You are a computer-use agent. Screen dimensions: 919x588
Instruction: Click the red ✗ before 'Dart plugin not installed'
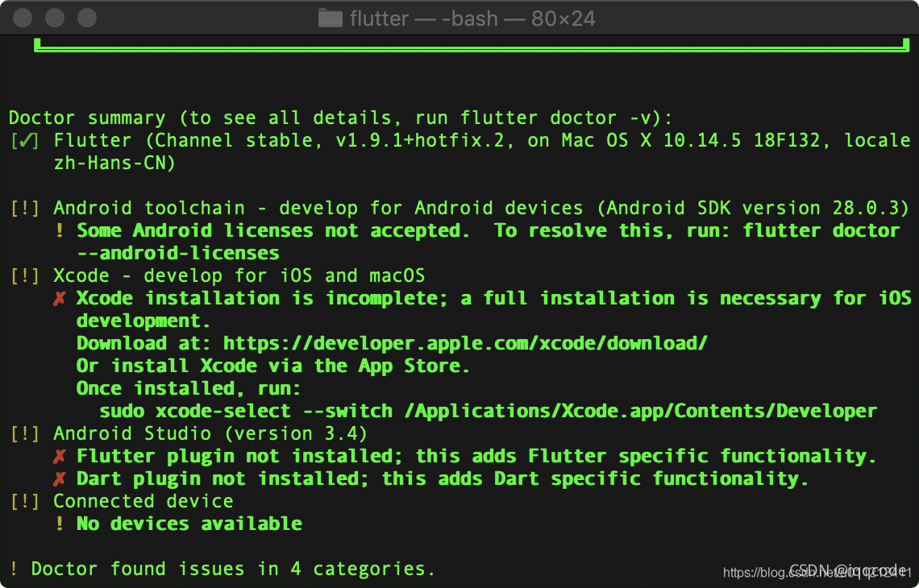(x=59, y=479)
